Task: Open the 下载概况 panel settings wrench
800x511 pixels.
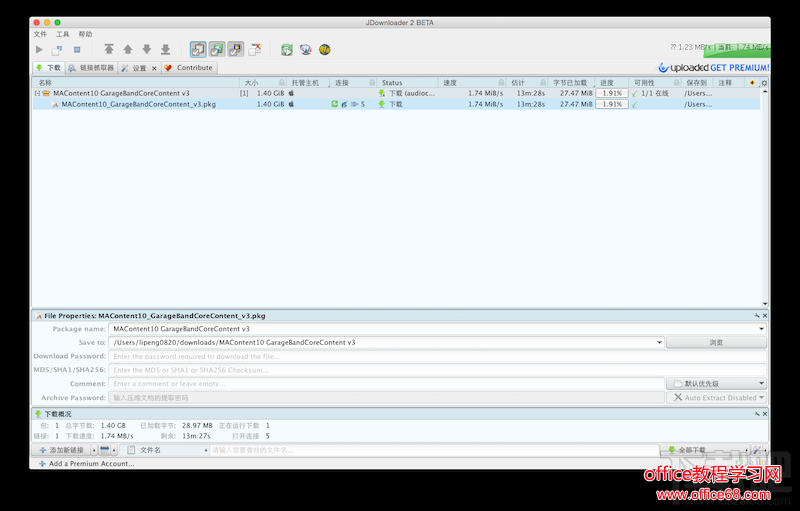Action: (x=757, y=414)
